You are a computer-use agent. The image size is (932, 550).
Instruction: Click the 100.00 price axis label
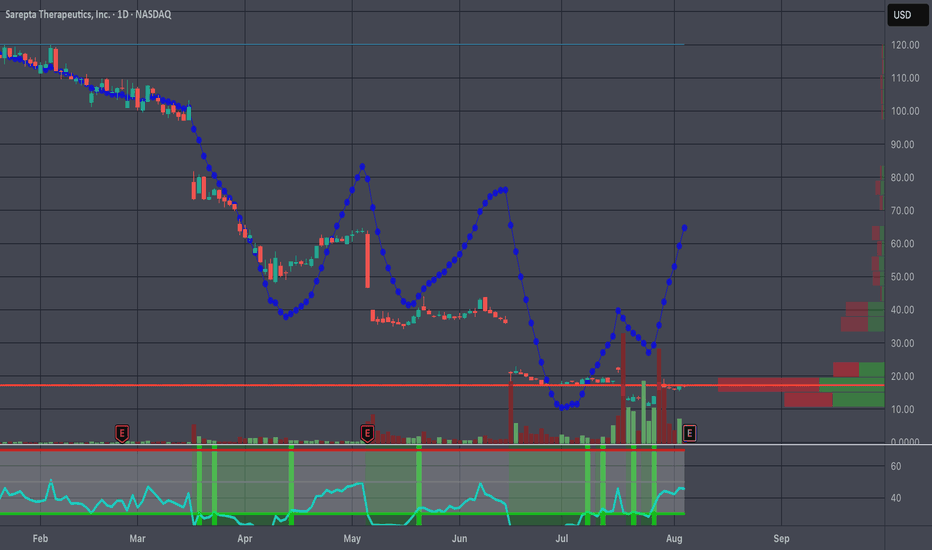(905, 111)
